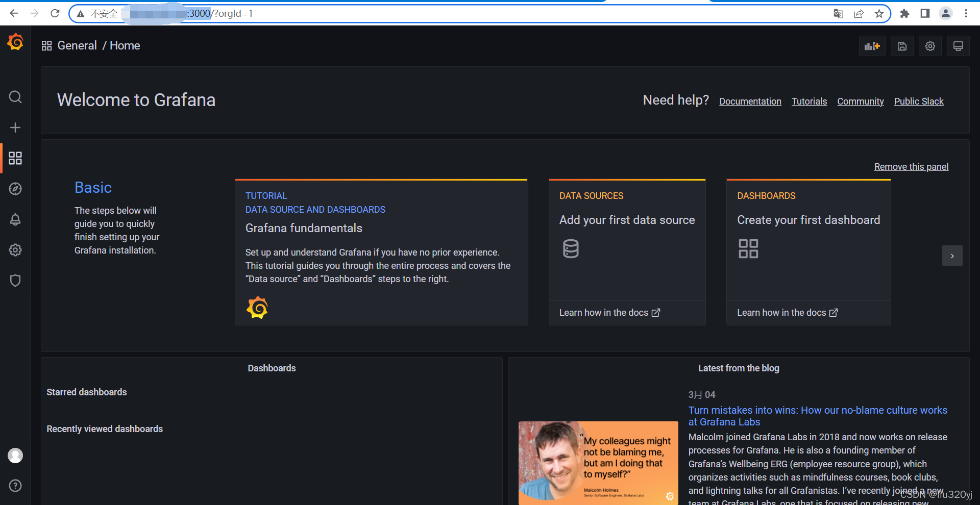Viewport: 980px width, 505px height.
Task: Open the Search dashboards magnifier icon
Action: coord(15,97)
